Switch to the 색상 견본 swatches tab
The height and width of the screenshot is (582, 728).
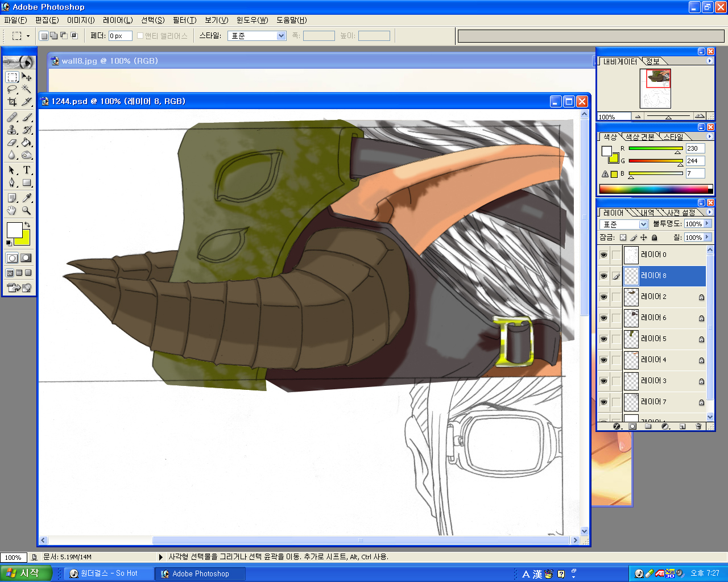coord(640,137)
